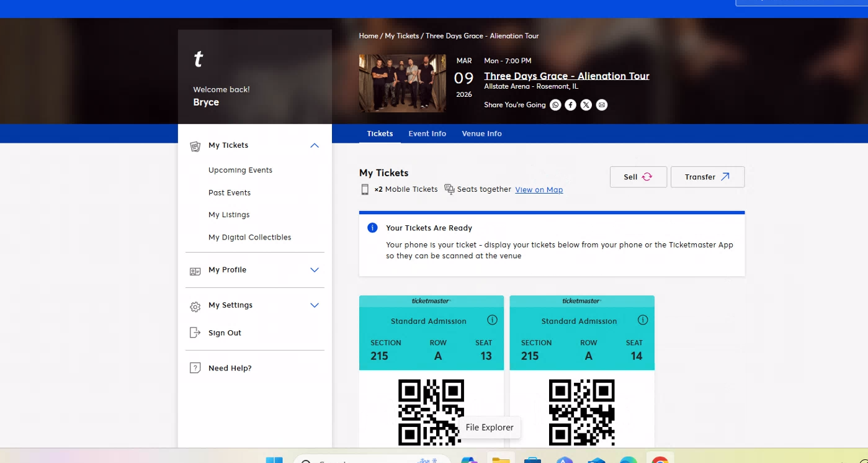Switch to the Event Info tab
The height and width of the screenshot is (463, 868).
click(427, 133)
